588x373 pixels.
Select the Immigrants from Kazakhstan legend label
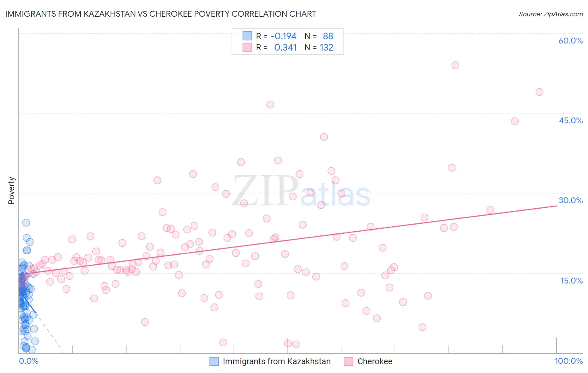pos(276,361)
